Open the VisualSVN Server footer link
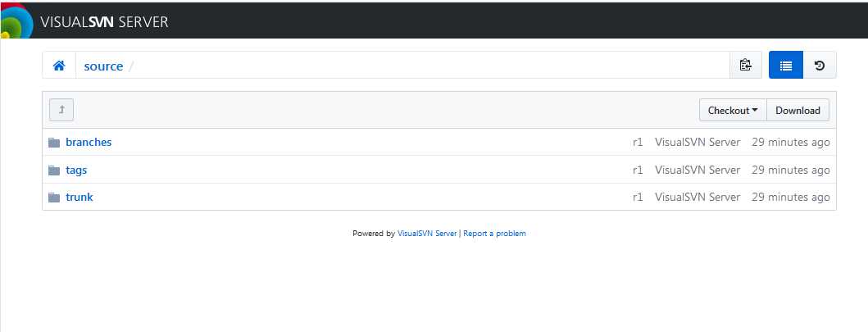Image resolution: width=868 pixels, height=332 pixels. [x=427, y=234]
